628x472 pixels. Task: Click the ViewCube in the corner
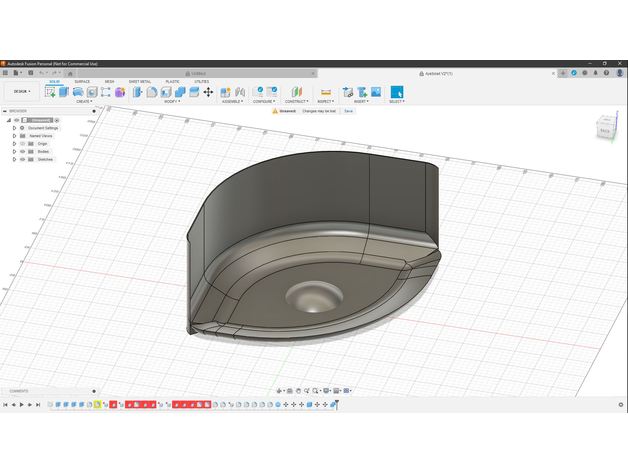tap(606, 127)
